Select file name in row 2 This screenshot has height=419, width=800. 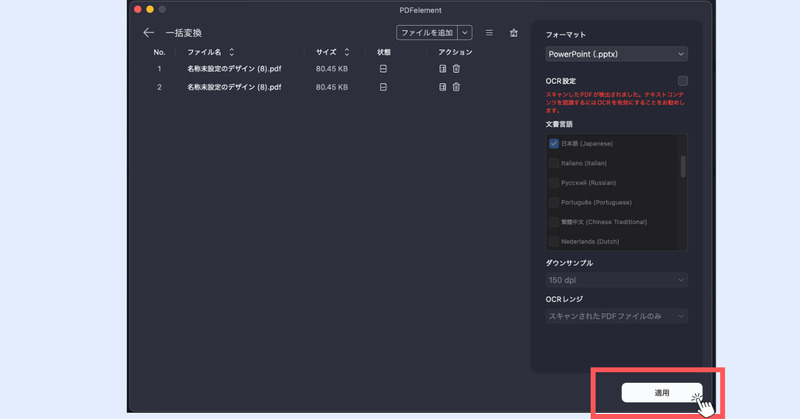[x=234, y=87]
